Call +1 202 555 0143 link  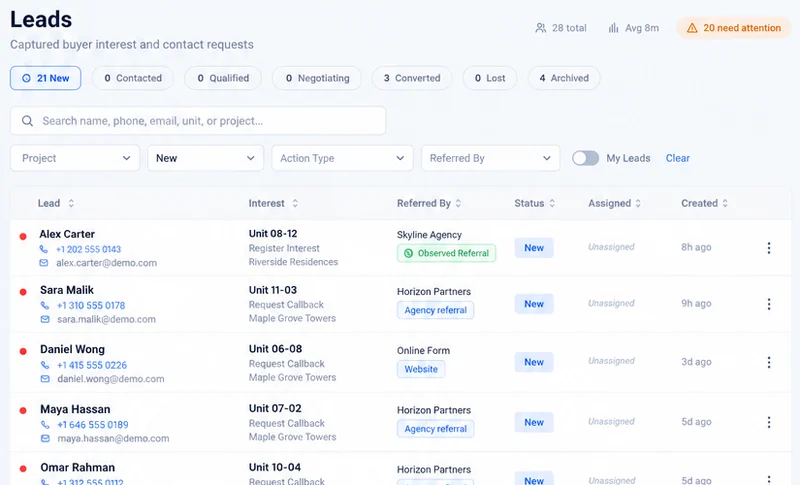tap(88, 249)
